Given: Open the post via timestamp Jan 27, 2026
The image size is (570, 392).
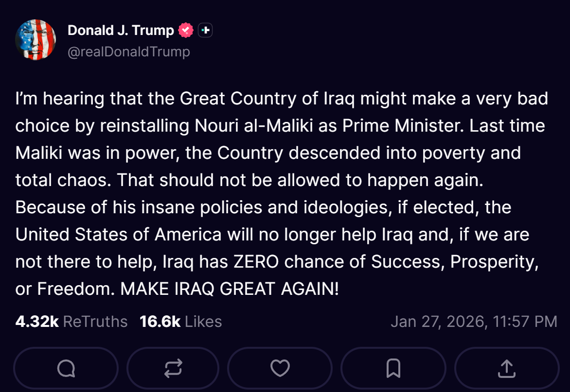Looking at the screenshot, I should pos(473,321).
